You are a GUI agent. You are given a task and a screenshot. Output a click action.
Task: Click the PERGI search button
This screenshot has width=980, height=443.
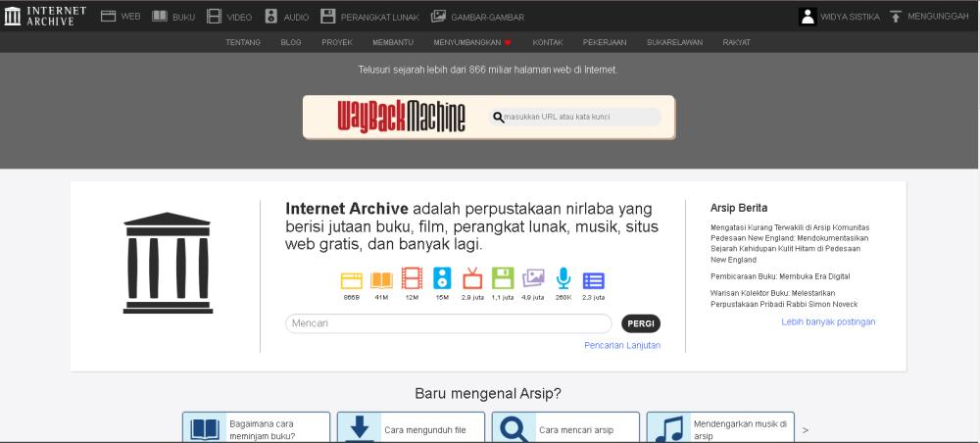(x=641, y=323)
